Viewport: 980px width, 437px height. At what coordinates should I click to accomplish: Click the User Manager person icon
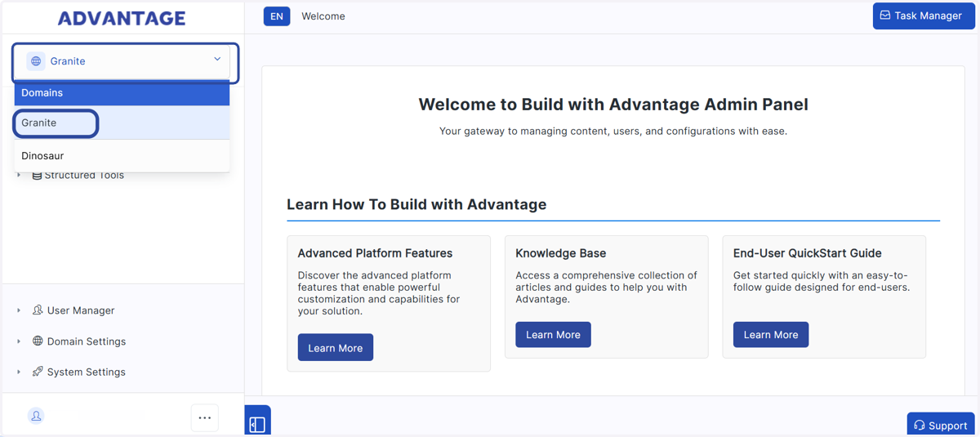pyautogui.click(x=38, y=310)
